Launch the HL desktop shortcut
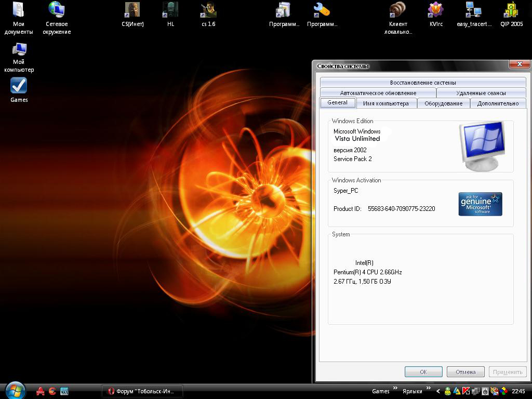Image resolution: width=532 pixels, height=399 pixels. coord(170,14)
